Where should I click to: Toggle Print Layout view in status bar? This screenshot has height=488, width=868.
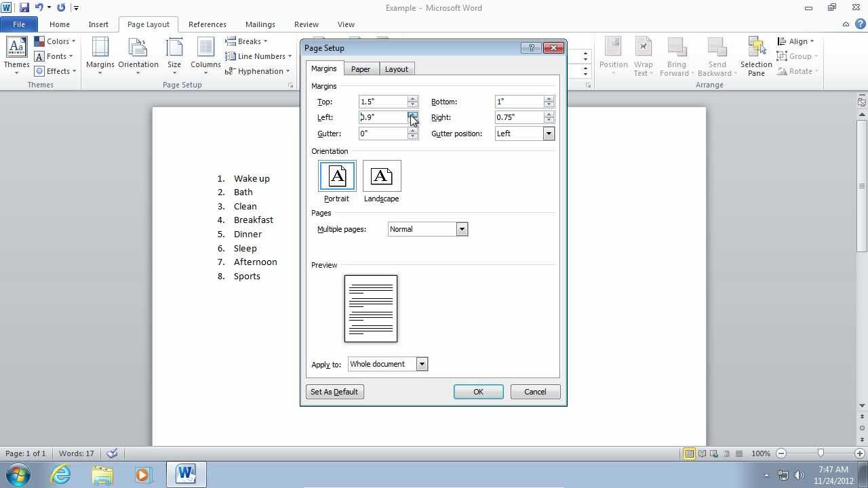[689, 453]
